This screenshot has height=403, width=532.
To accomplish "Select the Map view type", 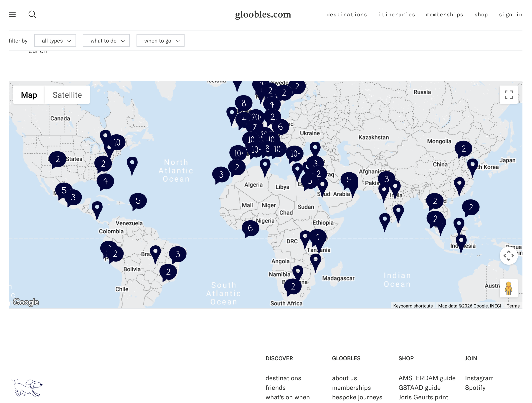I will [x=29, y=95].
